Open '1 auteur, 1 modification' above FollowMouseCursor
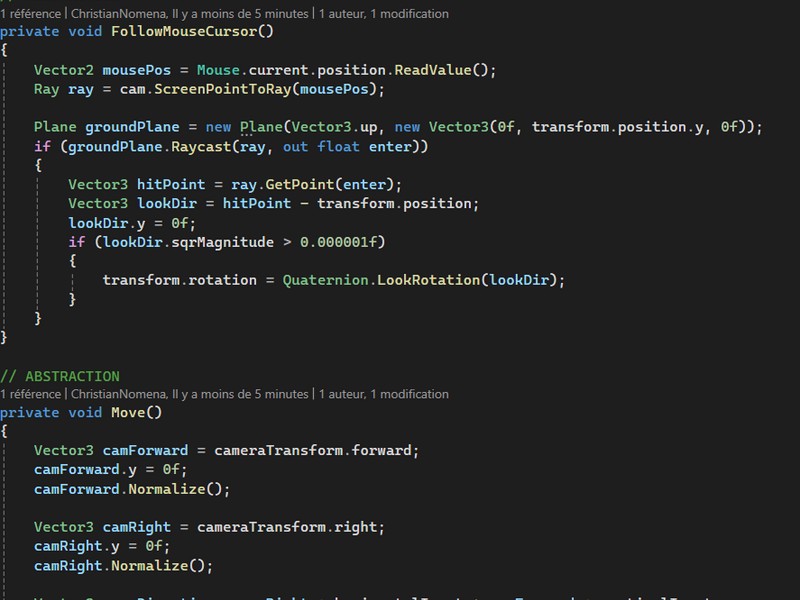The image size is (800, 600). [384, 14]
